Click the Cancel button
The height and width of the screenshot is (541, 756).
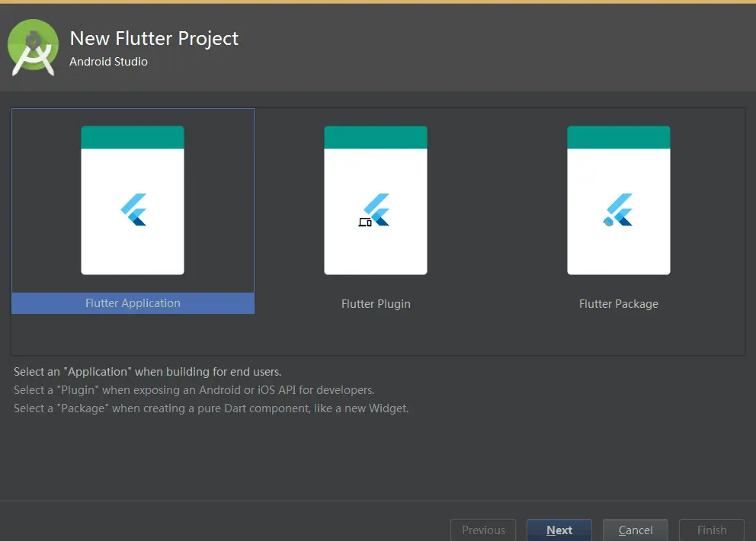pyautogui.click(x=636, y=530)
